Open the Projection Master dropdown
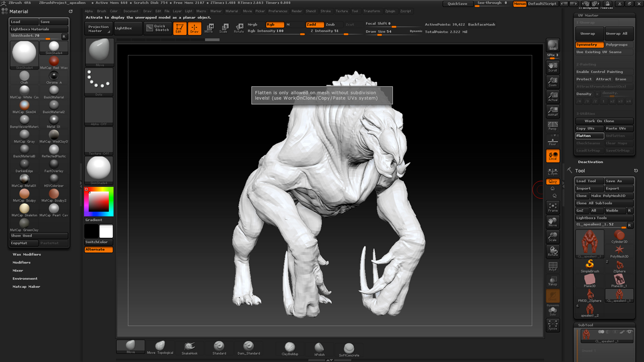 pyautogui.click(x=99, y=28)
